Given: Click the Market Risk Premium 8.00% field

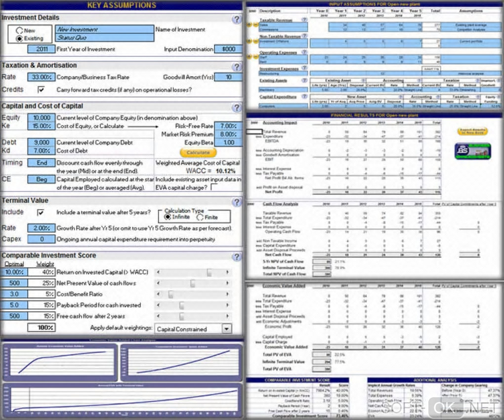Looking at the screenshot, I should (228, 134).
